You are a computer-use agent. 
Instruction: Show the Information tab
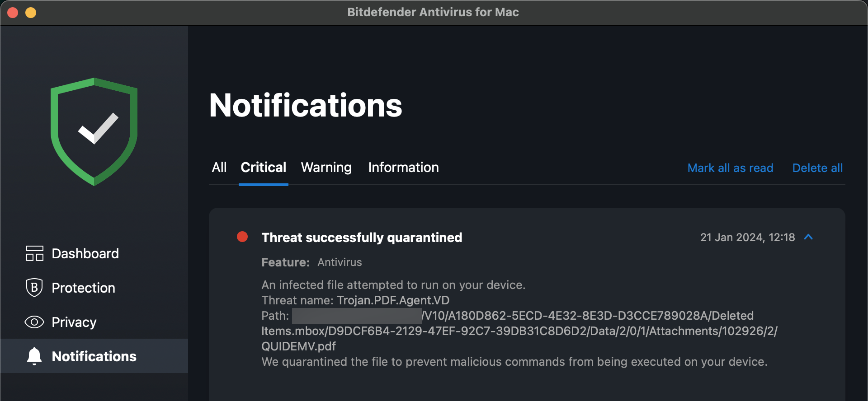[x=404, y=168]
